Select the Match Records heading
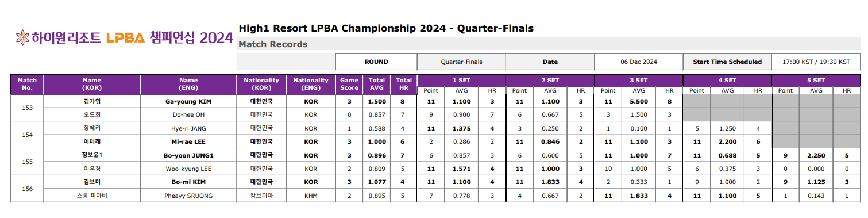 click(273, 44)
